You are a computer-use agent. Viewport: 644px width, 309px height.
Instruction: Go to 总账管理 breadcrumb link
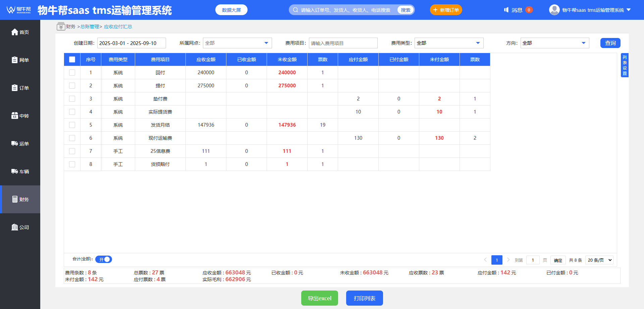coord(90,27)
